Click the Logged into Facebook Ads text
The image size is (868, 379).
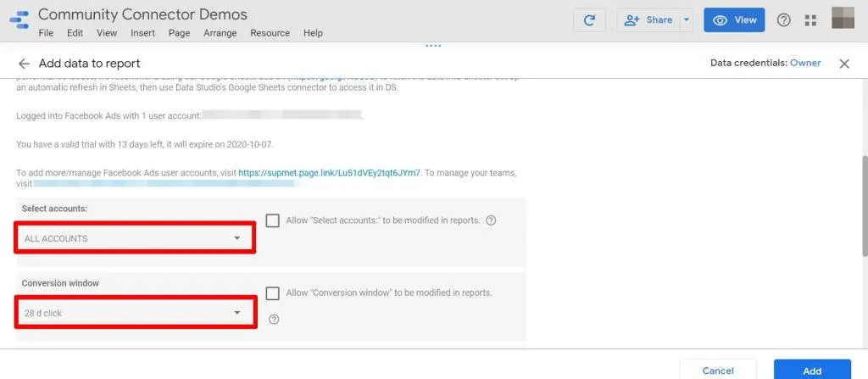tap(108, 116)
